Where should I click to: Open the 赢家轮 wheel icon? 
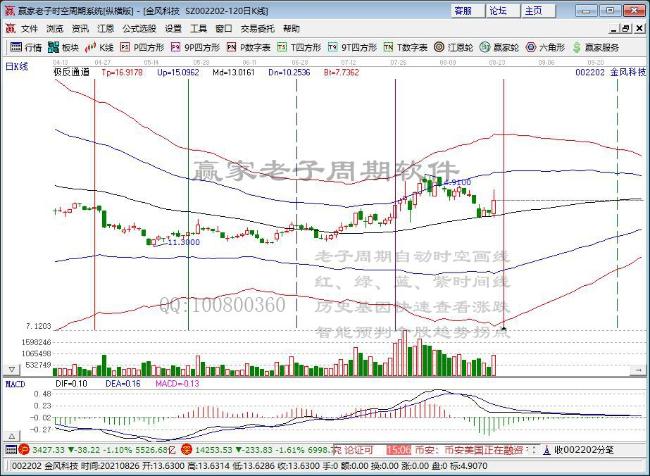[x=485, y=47]
